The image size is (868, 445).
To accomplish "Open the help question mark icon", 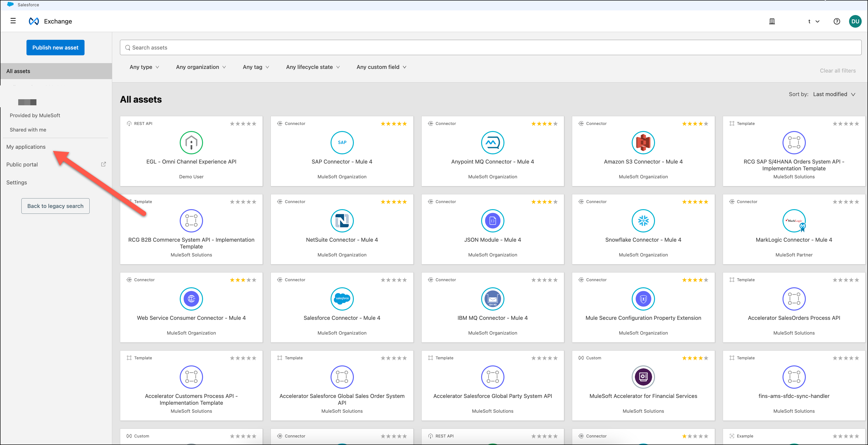I will click(x=837, y=21).
